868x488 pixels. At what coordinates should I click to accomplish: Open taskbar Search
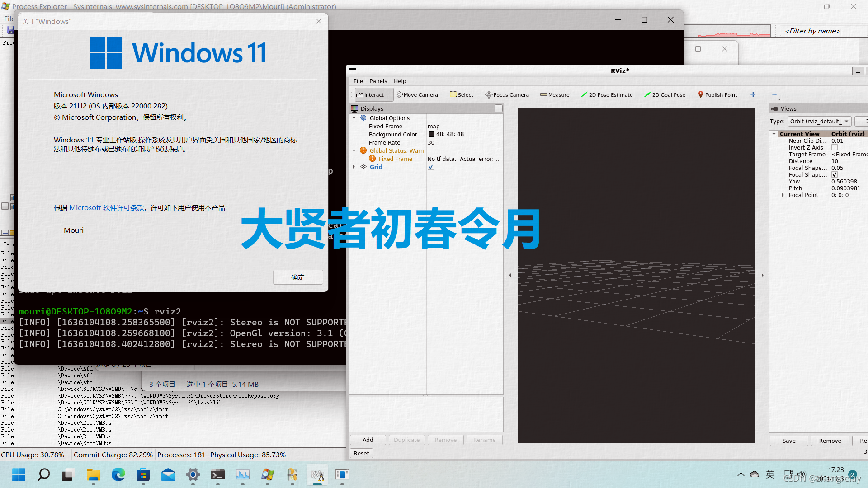[43, 474]
